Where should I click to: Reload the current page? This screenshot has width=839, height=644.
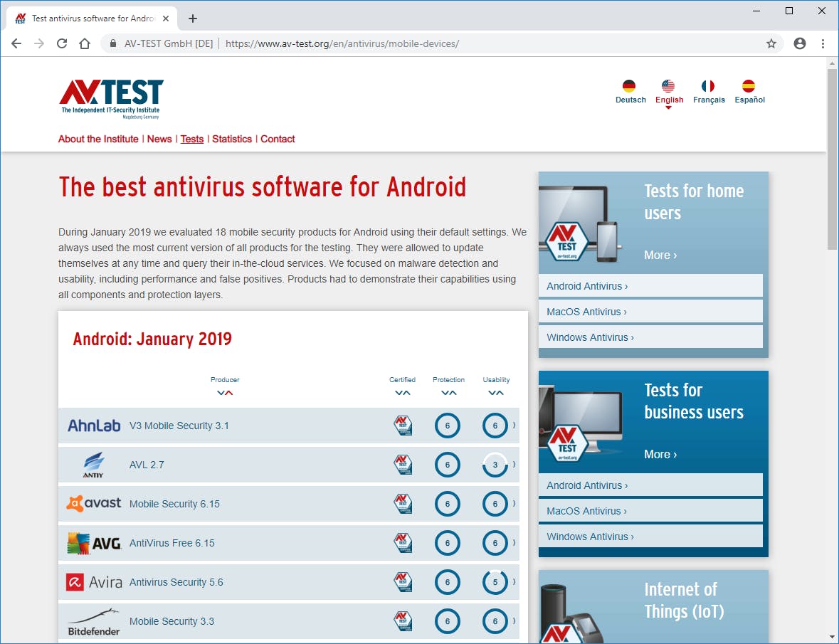tap(62, 43)
